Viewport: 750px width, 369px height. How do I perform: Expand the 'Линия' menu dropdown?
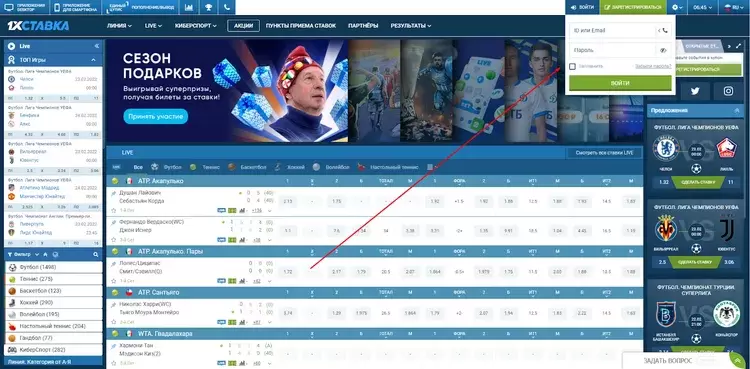[x=119, y=26]
